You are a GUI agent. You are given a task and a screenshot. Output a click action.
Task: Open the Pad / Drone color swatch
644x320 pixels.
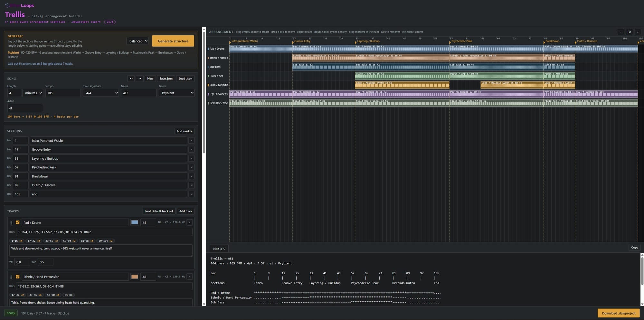click(135, 222)
